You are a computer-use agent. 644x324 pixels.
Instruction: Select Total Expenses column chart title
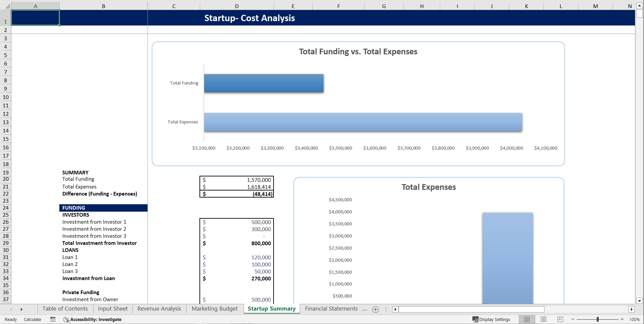429,187
